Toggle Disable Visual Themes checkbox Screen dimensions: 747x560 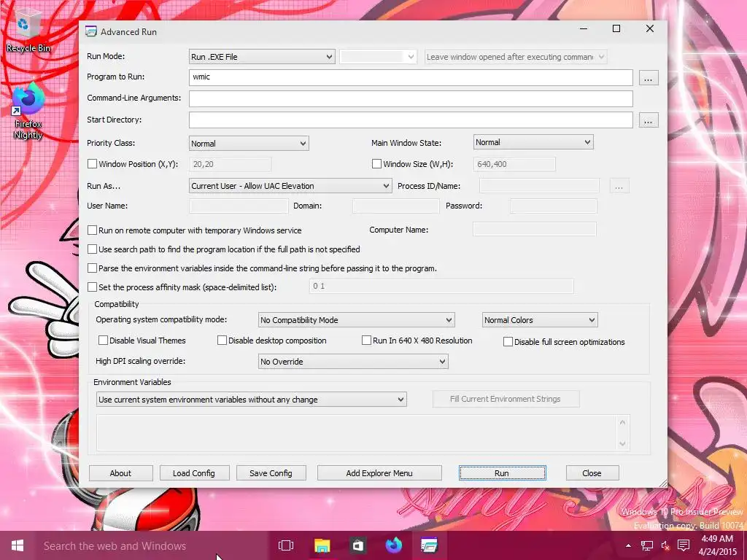coord(103,341)
